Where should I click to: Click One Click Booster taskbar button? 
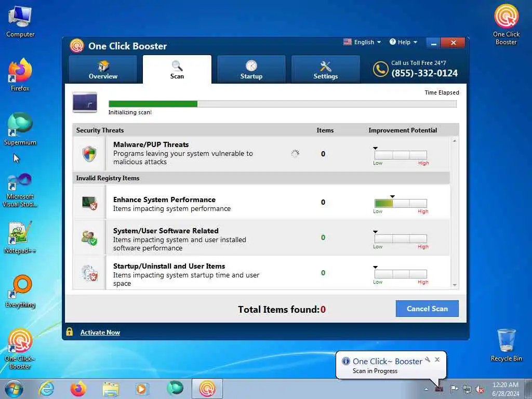coord(207,389)
